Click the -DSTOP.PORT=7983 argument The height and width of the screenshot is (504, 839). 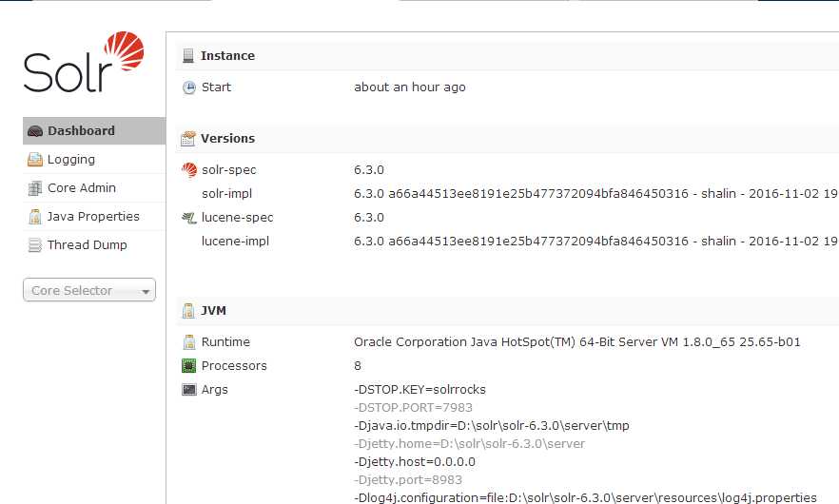[413, 408]
